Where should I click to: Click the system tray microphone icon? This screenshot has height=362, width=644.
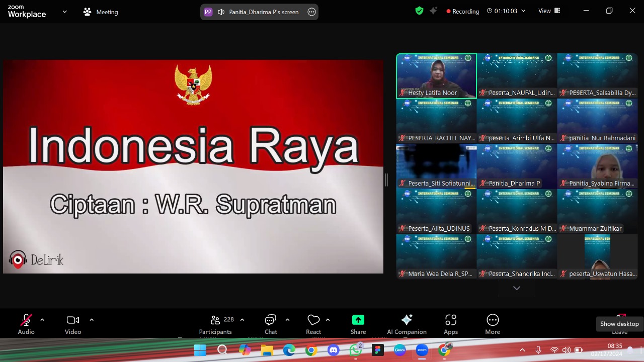click(x=538, y=350)
